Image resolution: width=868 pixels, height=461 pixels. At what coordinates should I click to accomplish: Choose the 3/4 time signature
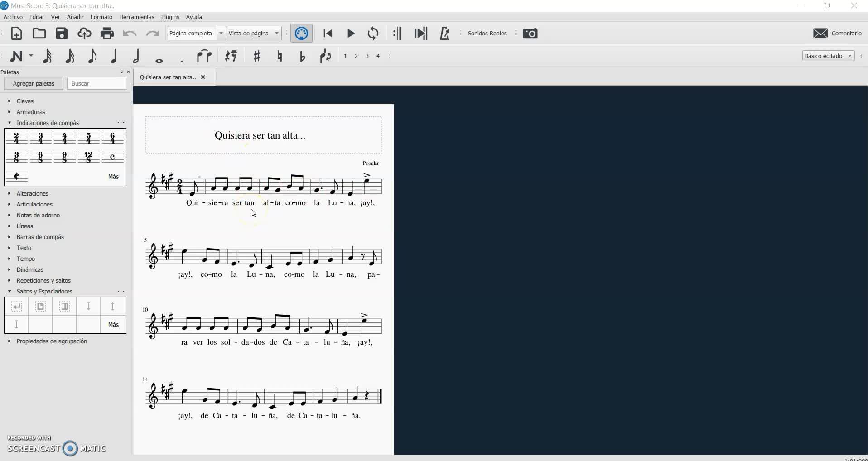click(x=41, y=138)
